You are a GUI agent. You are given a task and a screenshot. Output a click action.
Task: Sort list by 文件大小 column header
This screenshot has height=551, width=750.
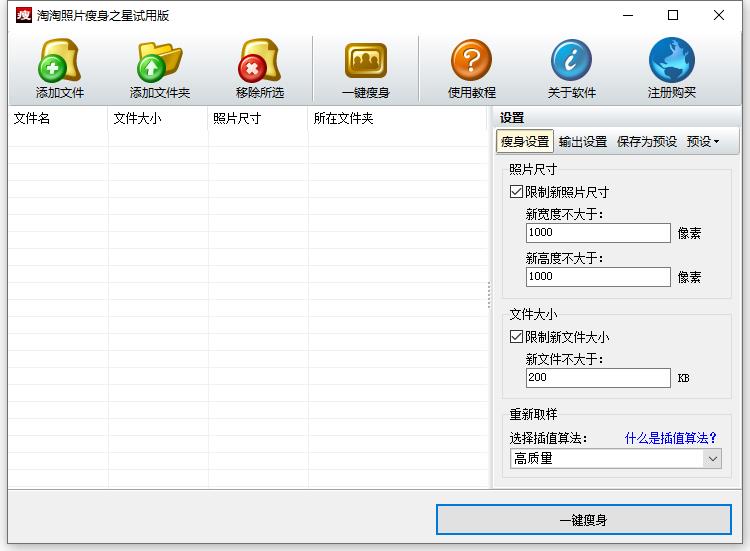click(x=158, y=118)
